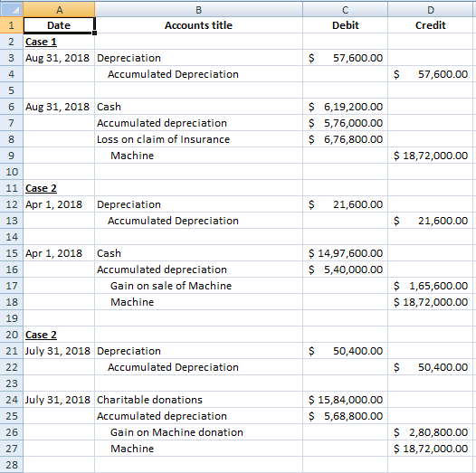476x473 pixels.
Task: Select column A header
Action: 59,9
